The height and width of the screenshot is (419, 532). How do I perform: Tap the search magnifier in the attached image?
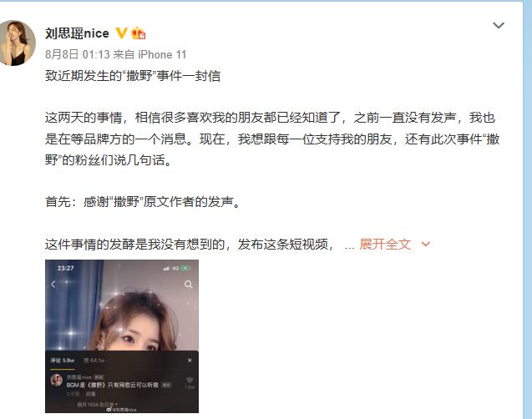point(188,284)
